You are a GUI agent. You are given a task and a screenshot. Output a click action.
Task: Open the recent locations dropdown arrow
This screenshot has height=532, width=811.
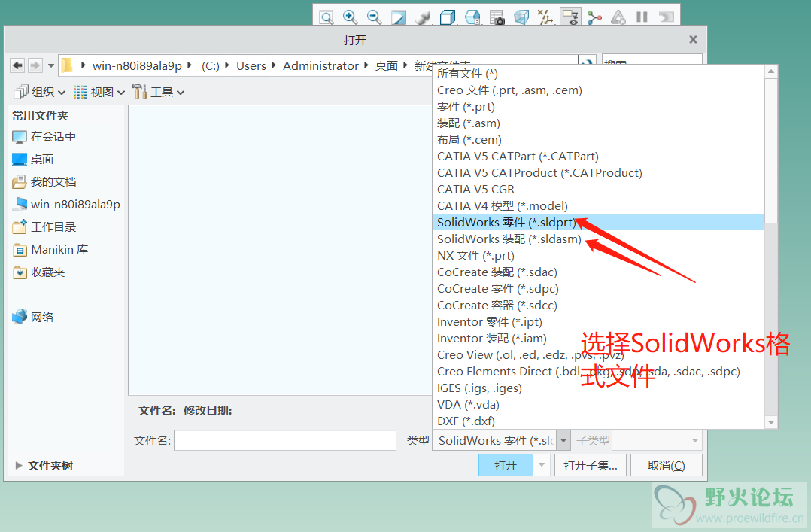(50, 65)
